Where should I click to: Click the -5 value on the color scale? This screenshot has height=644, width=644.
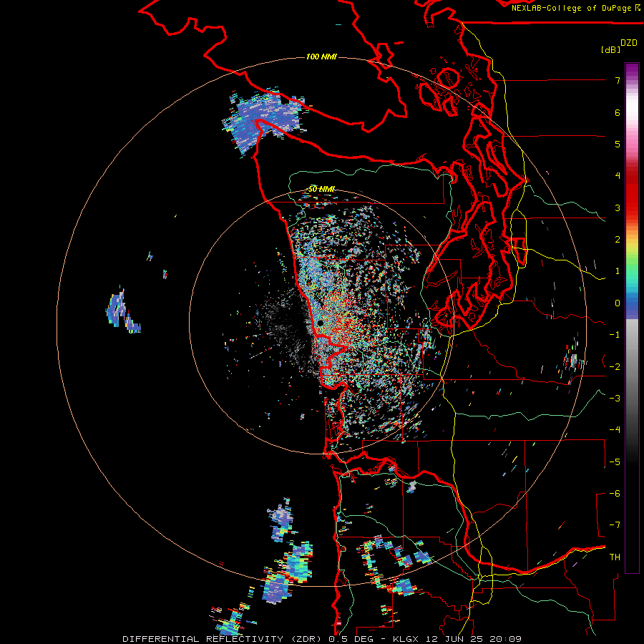click(615, 462)
